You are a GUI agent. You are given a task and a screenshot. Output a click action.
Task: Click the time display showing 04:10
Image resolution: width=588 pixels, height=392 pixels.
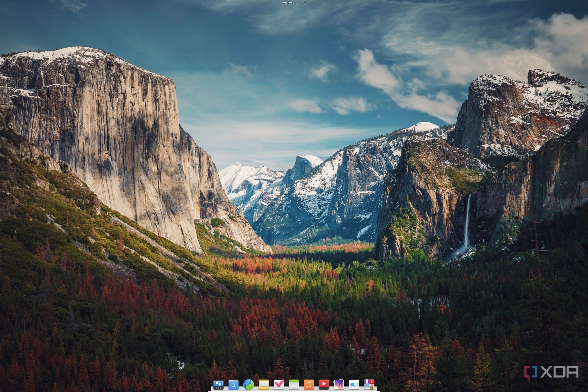(302, 2)
